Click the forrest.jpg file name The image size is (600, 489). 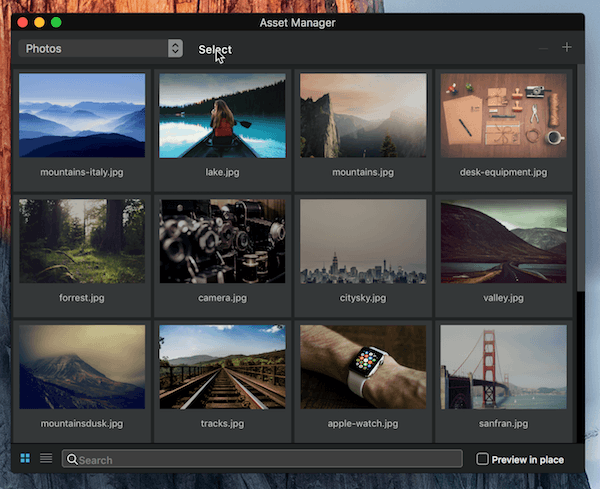click(x=82, y=298)
